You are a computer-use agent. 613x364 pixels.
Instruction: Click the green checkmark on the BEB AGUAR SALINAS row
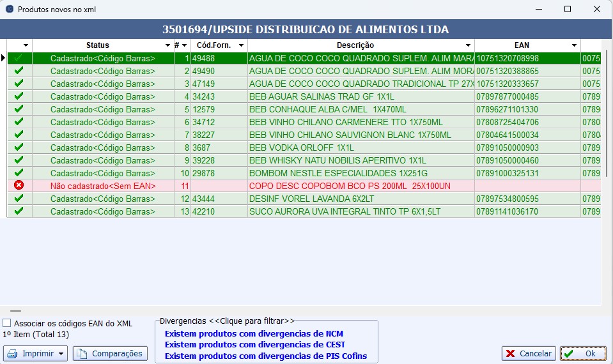(x=19, y=96)
